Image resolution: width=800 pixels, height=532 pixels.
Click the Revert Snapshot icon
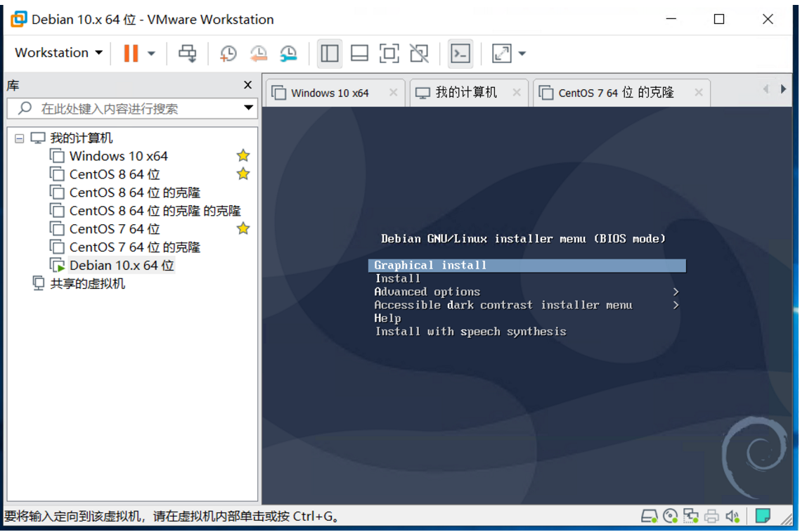(x=259, y=53)
